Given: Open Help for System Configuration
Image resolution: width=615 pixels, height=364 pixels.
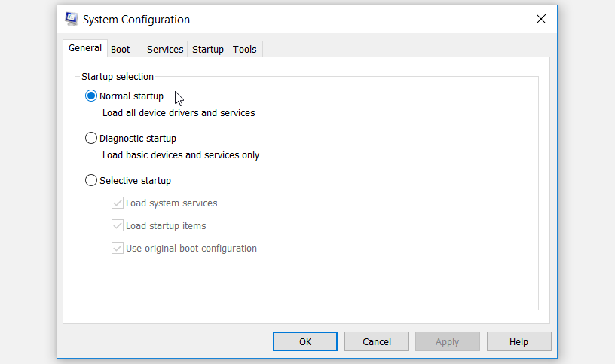Looking at the screenshot, I should 519,341.
